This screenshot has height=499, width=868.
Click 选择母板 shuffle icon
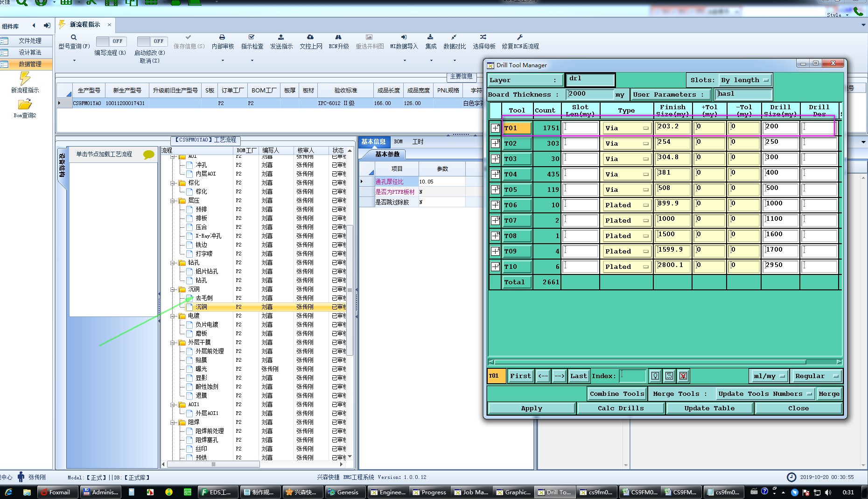click(483, 37)
